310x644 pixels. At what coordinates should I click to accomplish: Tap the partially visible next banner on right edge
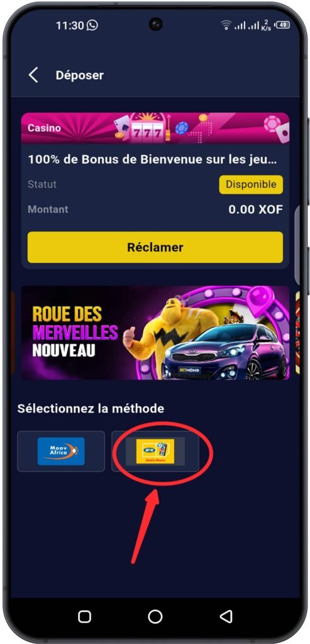297,333
